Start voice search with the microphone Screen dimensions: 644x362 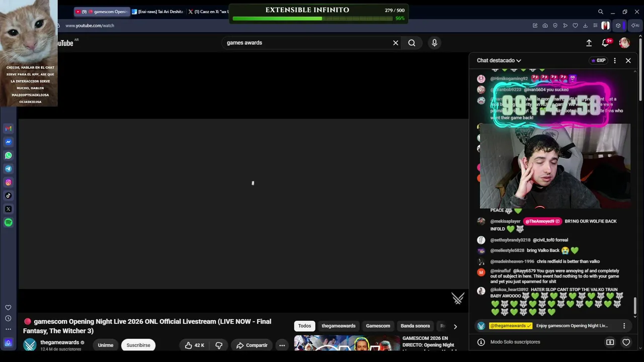(x=435, y=43)
